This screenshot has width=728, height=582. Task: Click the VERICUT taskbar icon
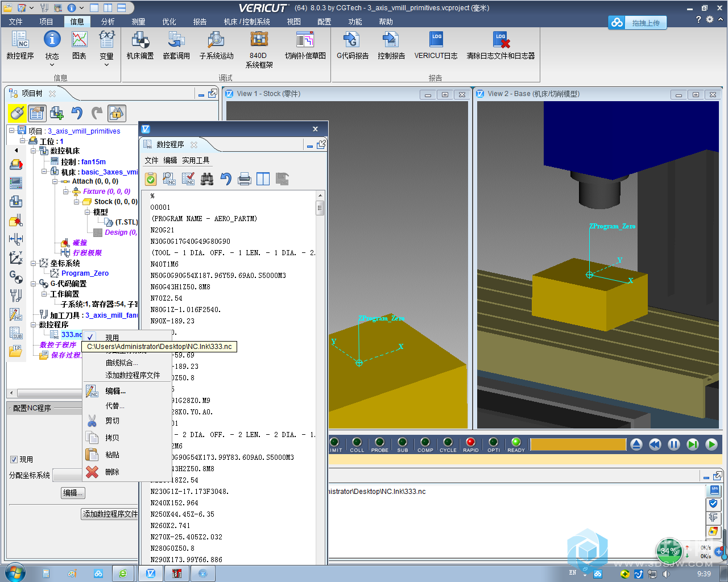pyautogui.click(x=151, y=573)
